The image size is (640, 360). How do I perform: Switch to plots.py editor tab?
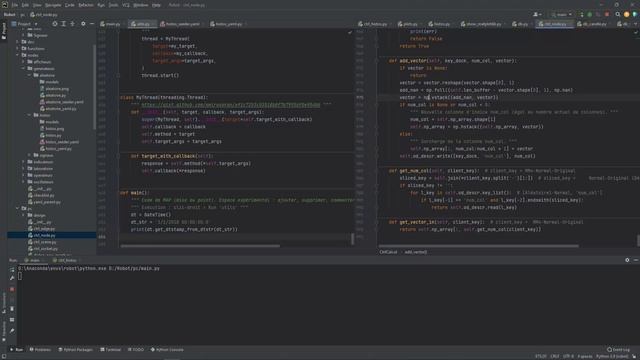pos(408,24)
